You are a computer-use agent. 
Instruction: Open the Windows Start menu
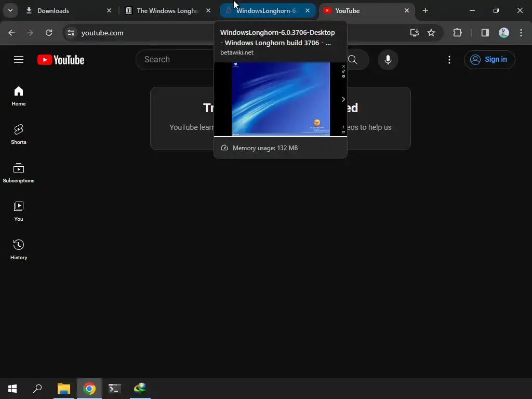[x=12, y=389]
